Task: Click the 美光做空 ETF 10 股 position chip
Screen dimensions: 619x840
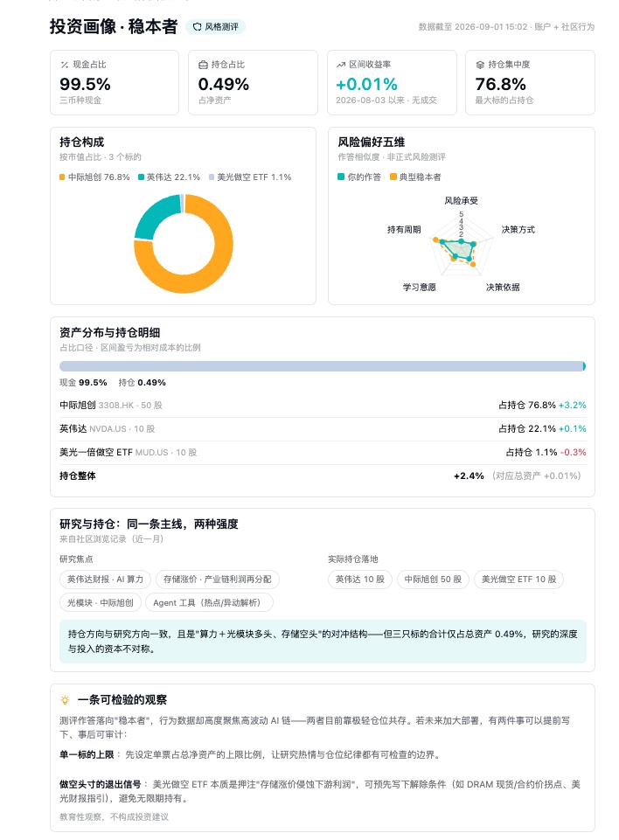Action: click(518, 580)
